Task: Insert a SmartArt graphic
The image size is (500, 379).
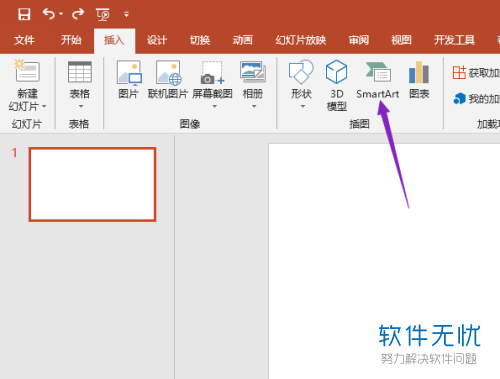Action: 377,79
